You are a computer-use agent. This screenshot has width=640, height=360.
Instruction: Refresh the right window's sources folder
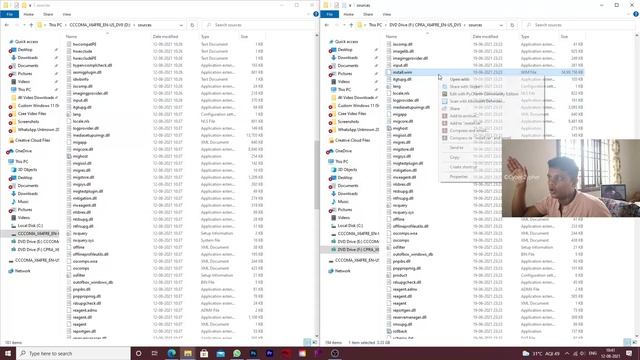tap(512, 25)
